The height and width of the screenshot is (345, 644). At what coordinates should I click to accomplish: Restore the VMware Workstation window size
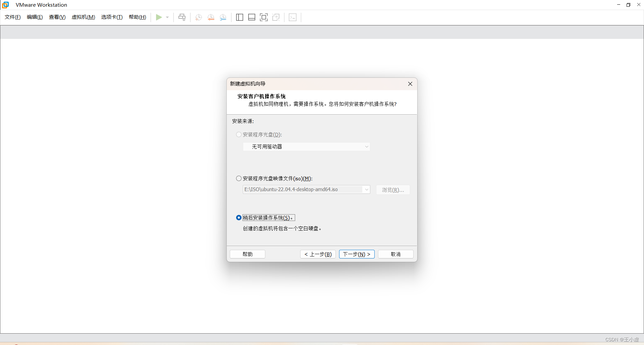(629, 5)
